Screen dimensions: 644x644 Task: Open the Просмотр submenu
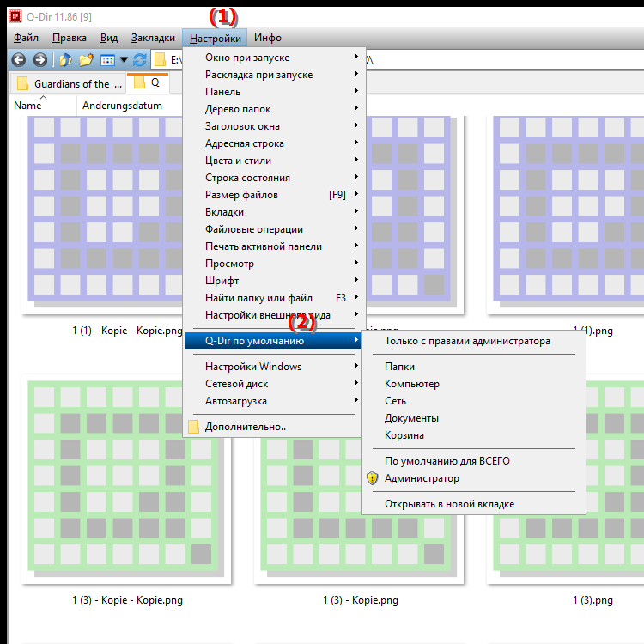(x=273, y=264)
